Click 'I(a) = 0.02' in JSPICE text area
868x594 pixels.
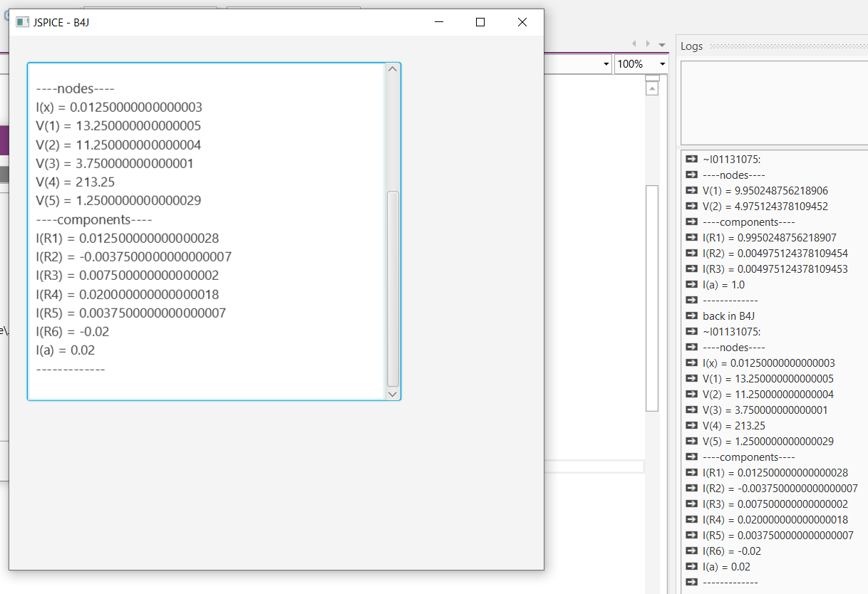tap(66, 350)
